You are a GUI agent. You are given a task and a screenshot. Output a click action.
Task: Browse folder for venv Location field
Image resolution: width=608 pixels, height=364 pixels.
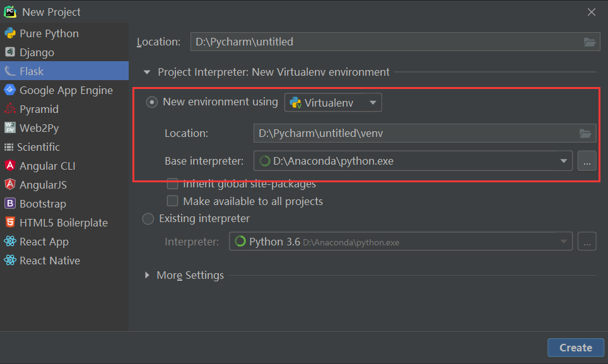tap(585, 133)
